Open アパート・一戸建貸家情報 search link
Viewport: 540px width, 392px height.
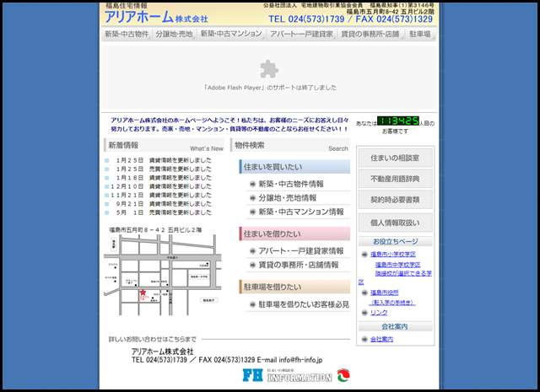click(x=301, y=251)
